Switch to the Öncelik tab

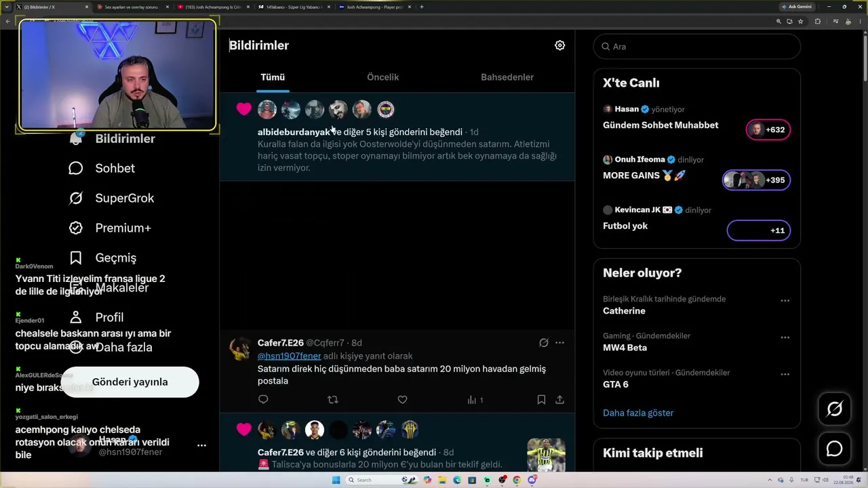382,77
